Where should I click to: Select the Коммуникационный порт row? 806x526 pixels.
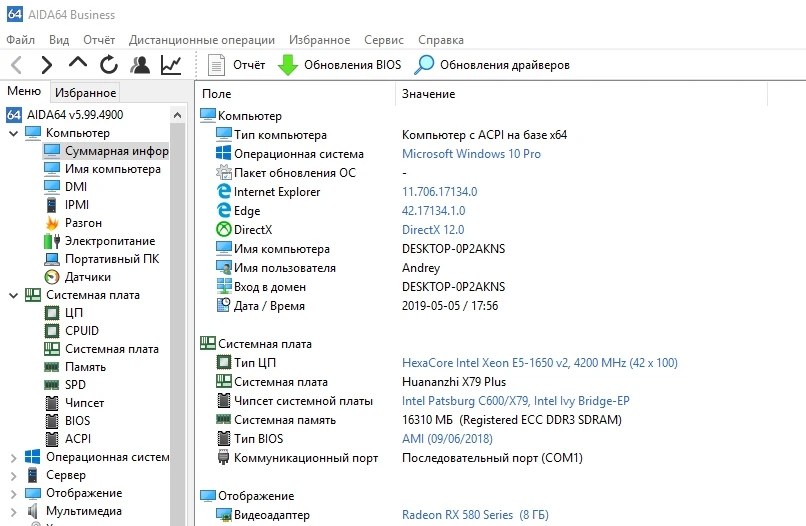[399, 458]
